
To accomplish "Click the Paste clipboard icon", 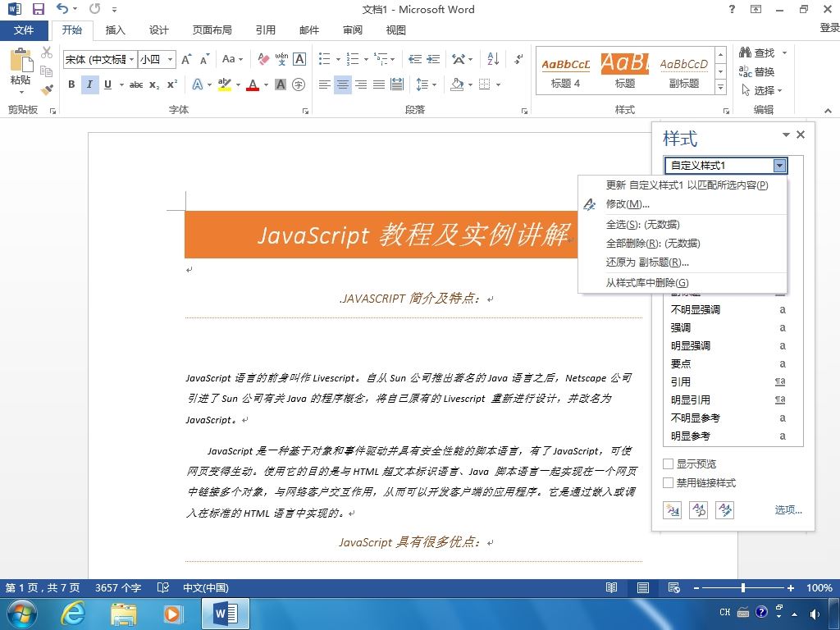I will click(x=21, y=61).
